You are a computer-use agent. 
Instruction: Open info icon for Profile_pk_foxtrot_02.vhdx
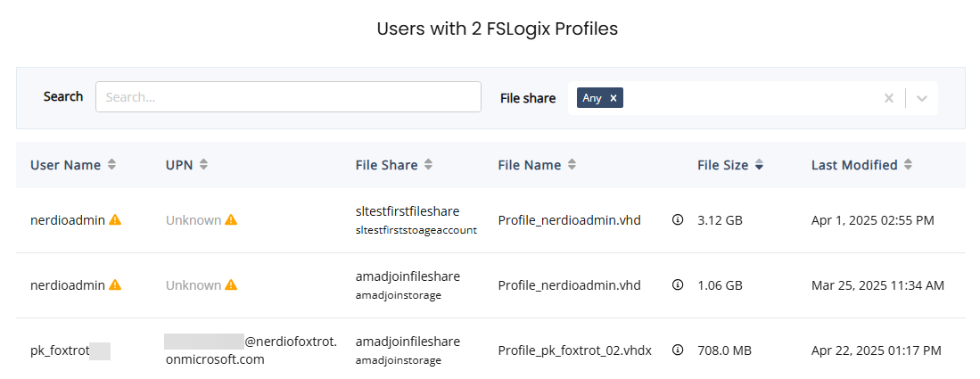pyautogui.click(x=677, y=350)
